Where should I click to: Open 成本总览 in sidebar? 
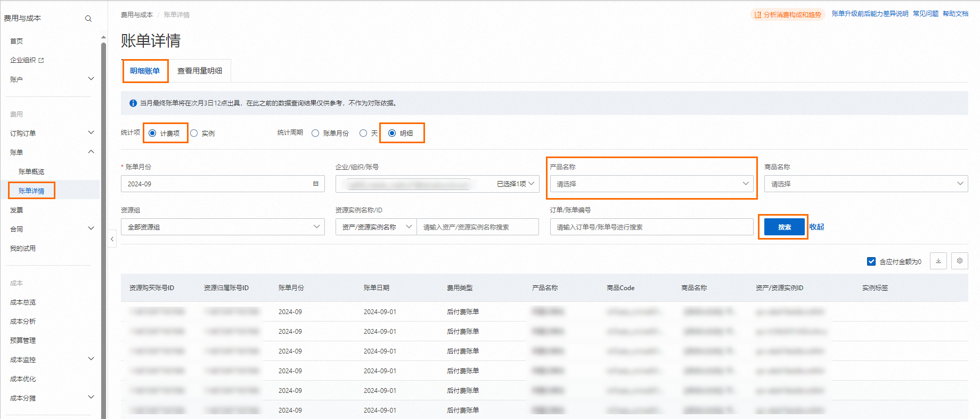click(23, 302)
